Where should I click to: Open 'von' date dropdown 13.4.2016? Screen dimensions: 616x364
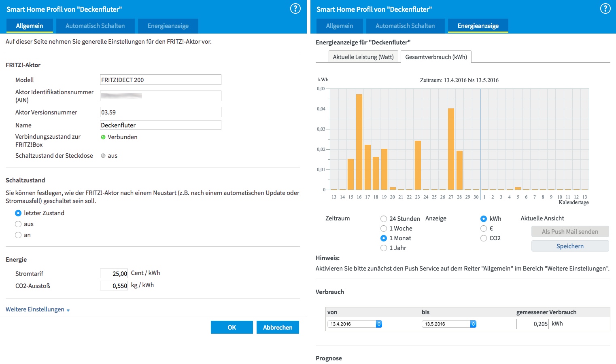click(x=355, y=324)
